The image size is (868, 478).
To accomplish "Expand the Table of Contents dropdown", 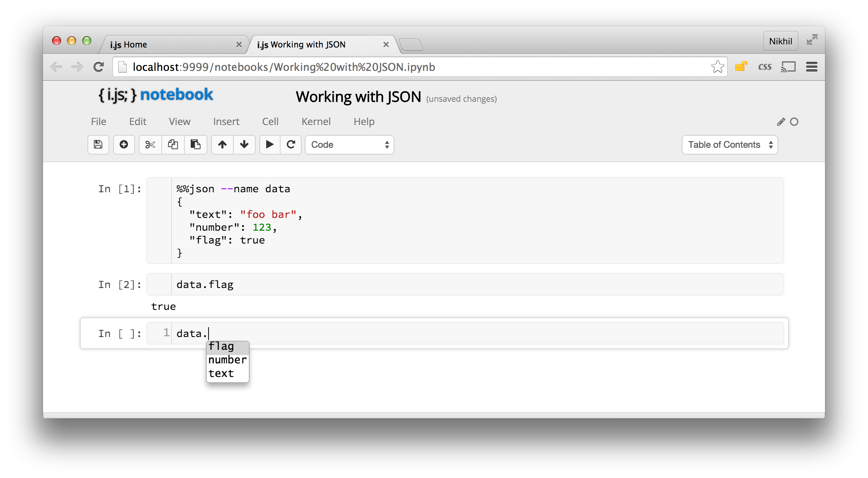I will [x=729, y=145].
